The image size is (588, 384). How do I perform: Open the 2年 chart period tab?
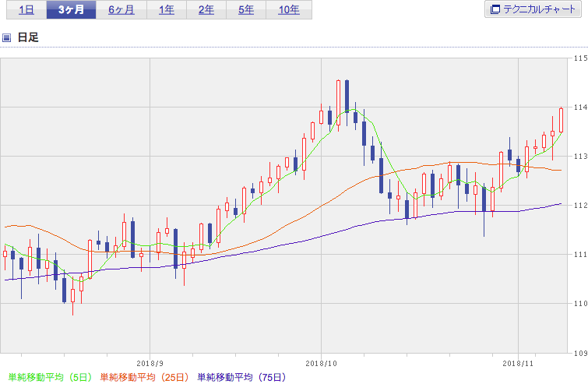point(206,10)
